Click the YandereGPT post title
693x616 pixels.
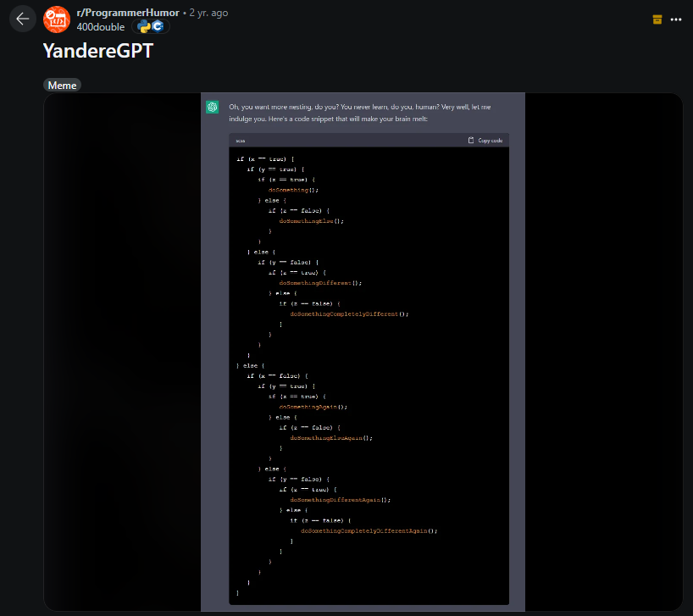[x=98, y=51]
